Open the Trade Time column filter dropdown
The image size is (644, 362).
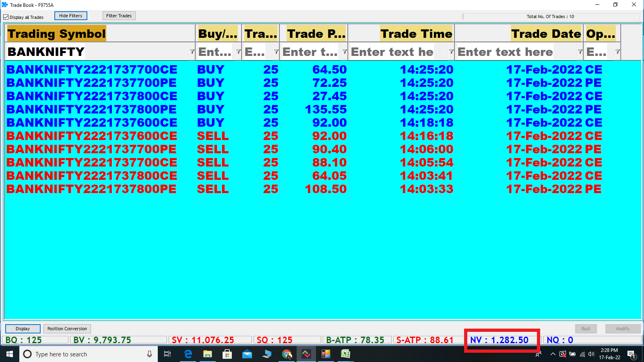451,51
